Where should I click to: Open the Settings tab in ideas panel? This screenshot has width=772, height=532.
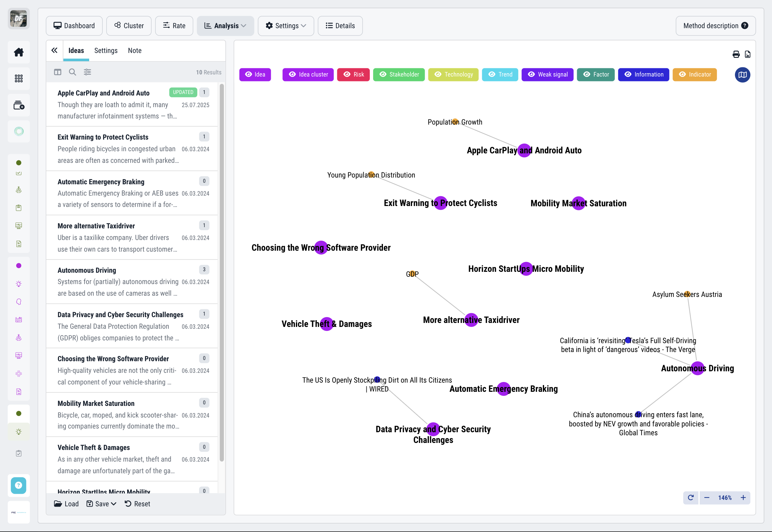[x=106, y=51]
